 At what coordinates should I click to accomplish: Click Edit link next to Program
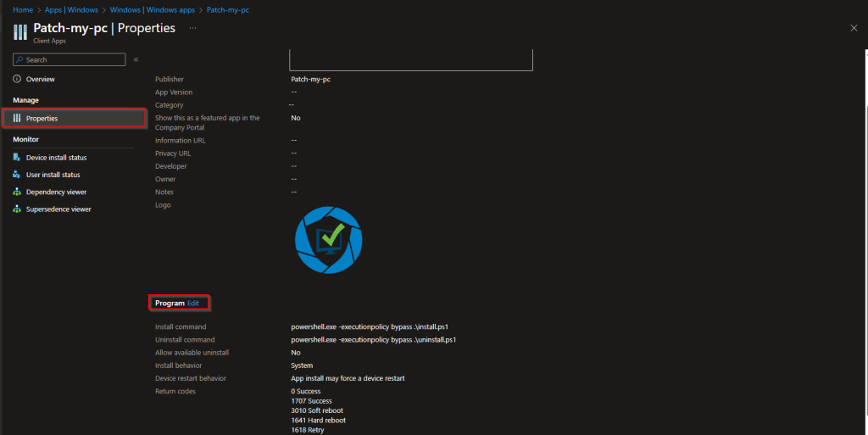[193, 303]
